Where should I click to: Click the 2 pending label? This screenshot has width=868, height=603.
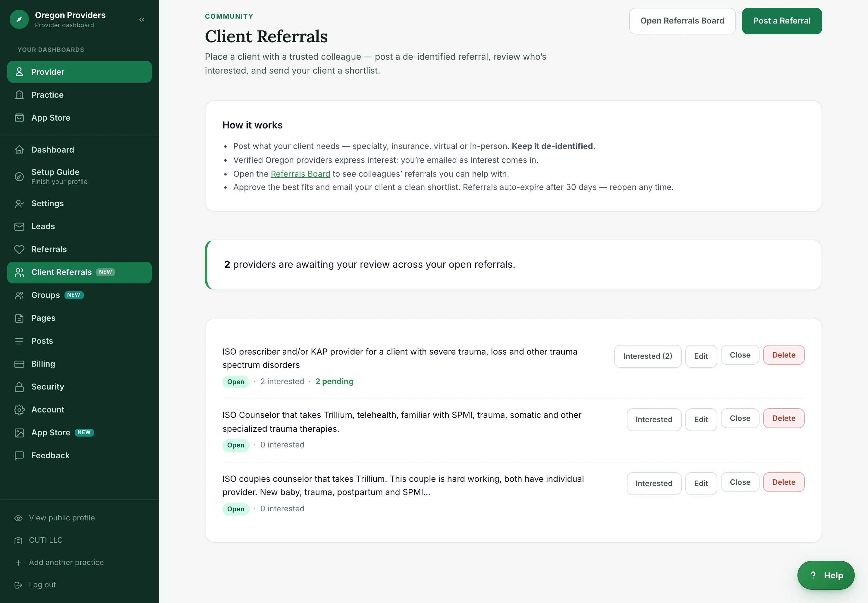(x=334, y=382)
